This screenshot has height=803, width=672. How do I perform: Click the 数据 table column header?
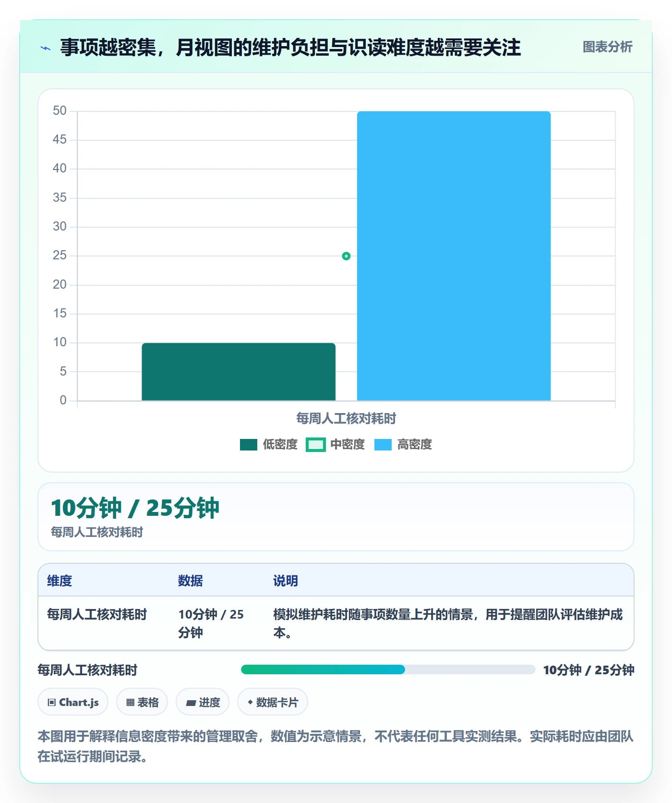(x=191, y=581)
